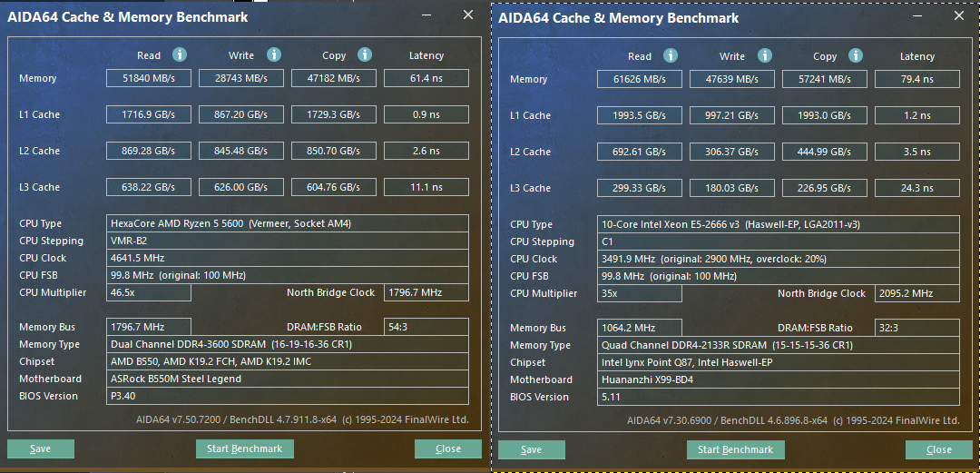Click North Bridge Clock value 1796.7 MHz

pos(426,293)
